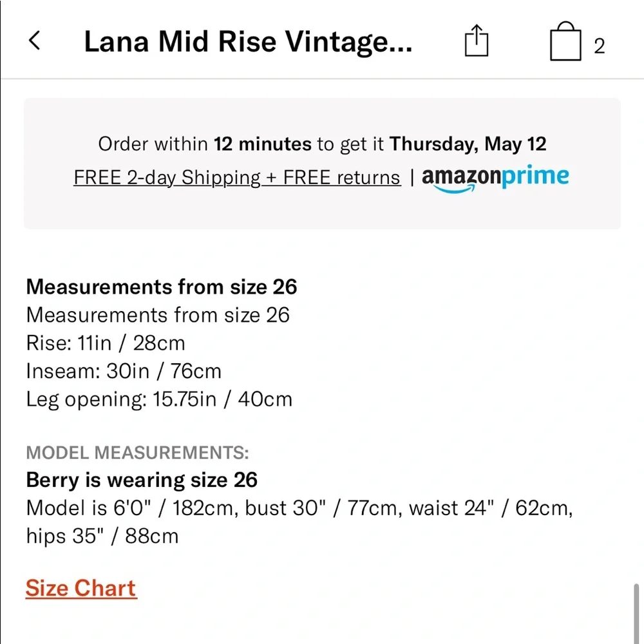
Task: Click the Amazon Prime logo
Action: [495, 177]
